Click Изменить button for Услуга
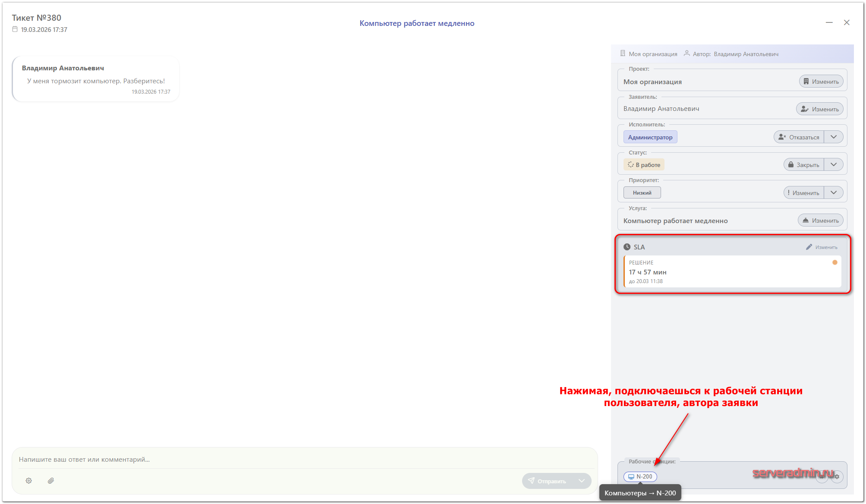Image resolution: width=866 pixels, height=504 pixels. (x=820, y=220)
